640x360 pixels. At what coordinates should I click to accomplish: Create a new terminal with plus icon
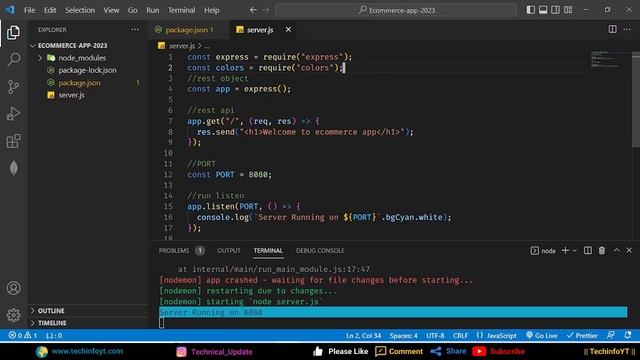pos(565,250)
